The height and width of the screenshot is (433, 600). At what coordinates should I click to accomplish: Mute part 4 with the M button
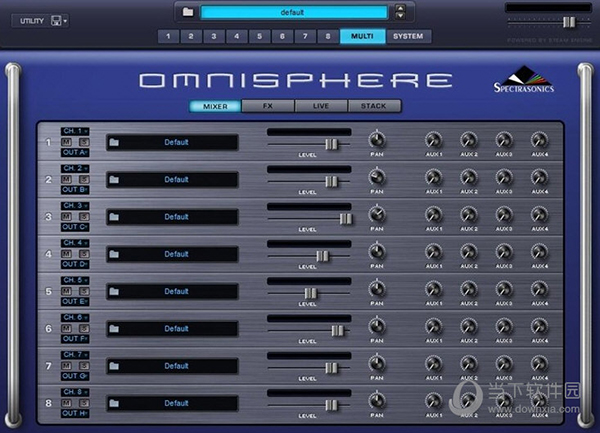(x=67, y=254)
